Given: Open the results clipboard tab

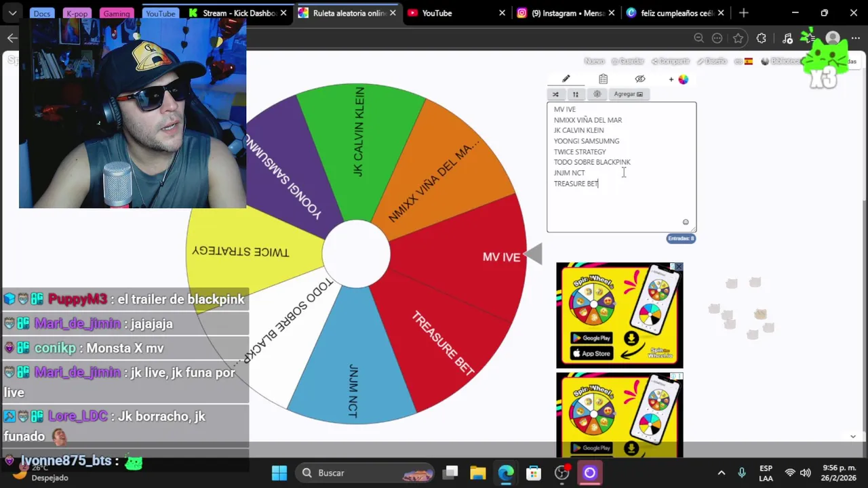Looking at the screenshot, I should point(603,79).
